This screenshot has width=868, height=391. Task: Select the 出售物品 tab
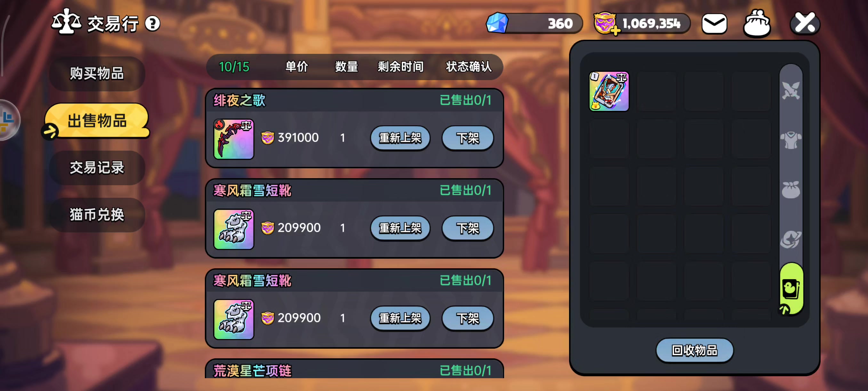(97, 121)
